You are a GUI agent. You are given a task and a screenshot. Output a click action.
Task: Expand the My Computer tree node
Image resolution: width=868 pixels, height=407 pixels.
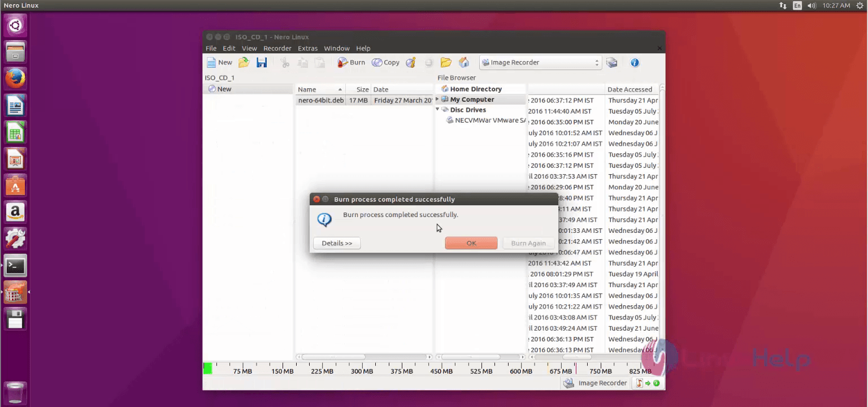click(437, 99)
